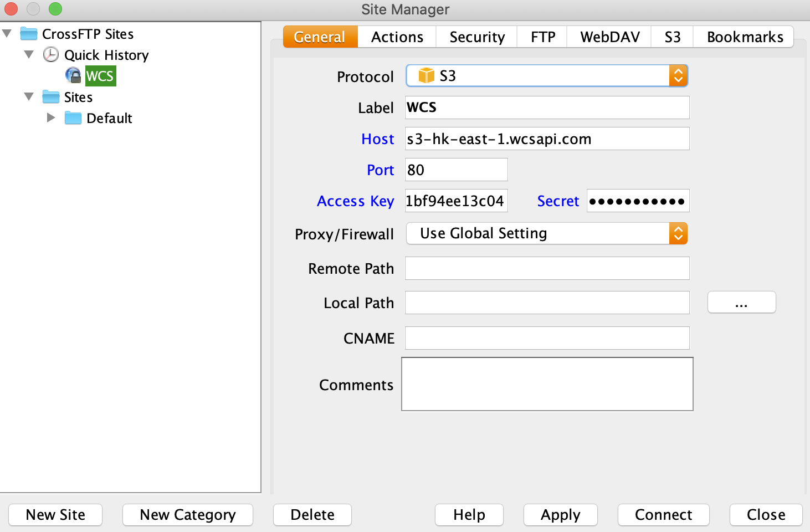Click the blue Secret link label
Viewport: 810px width, 532px height.
(558, 201)
